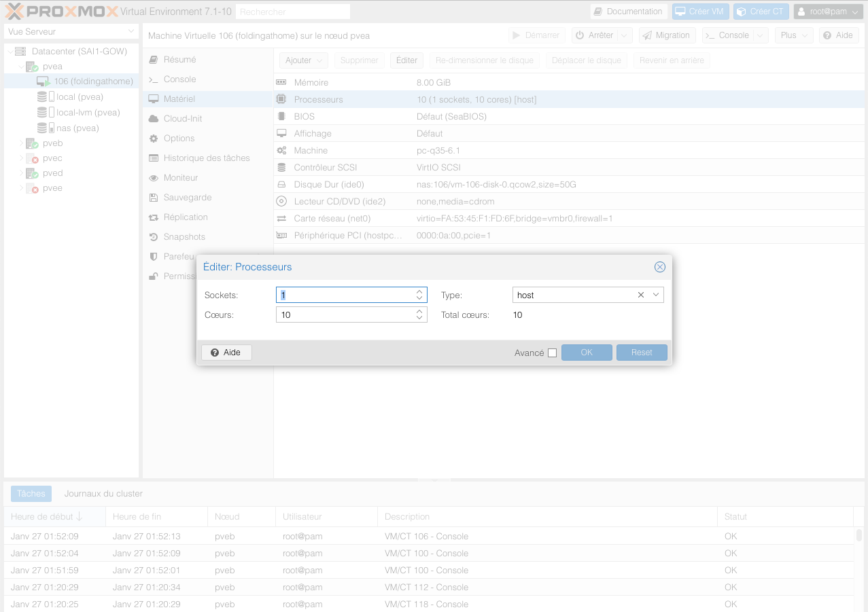Close the Éditer: Processeurs dialog
868x612 pixels.
(x=659, y=267)
